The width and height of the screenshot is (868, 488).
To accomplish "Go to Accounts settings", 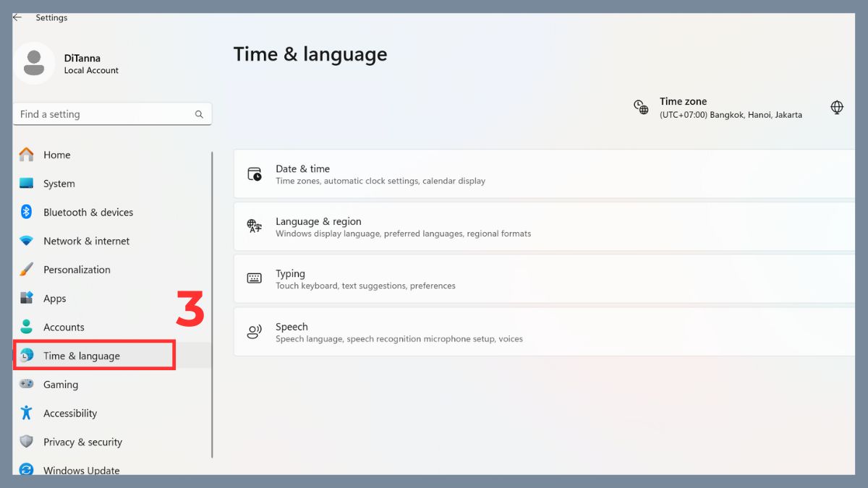I will [x=112, y=327].
